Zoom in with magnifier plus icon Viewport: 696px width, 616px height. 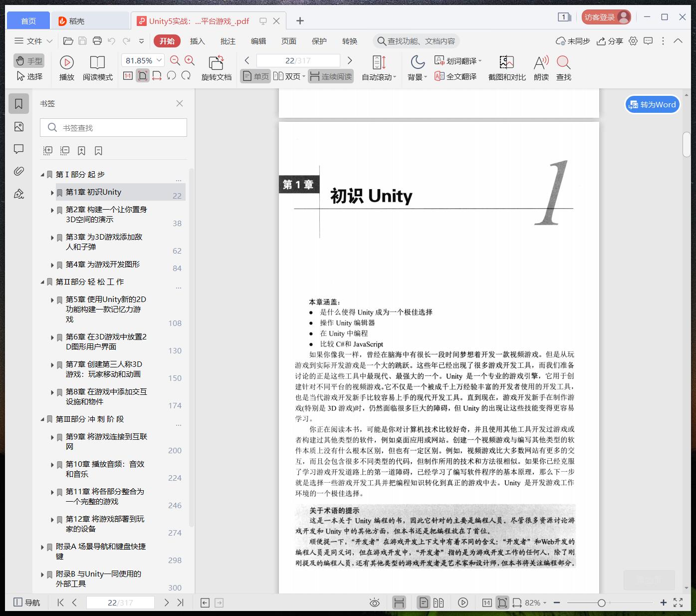tap(190, 60)
